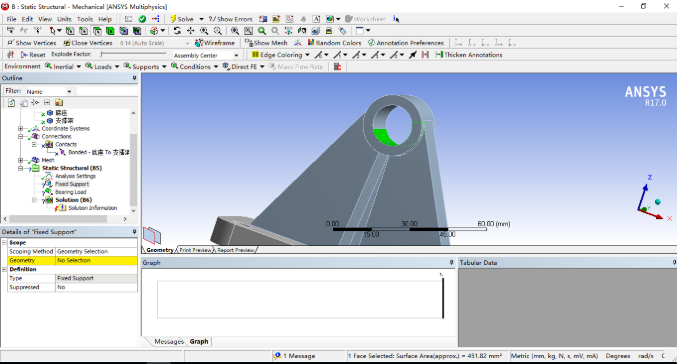Expand the Coordinate Systems tree node
Image resolution: width=677 pixels, height=364 pixels.
[20, 129]
